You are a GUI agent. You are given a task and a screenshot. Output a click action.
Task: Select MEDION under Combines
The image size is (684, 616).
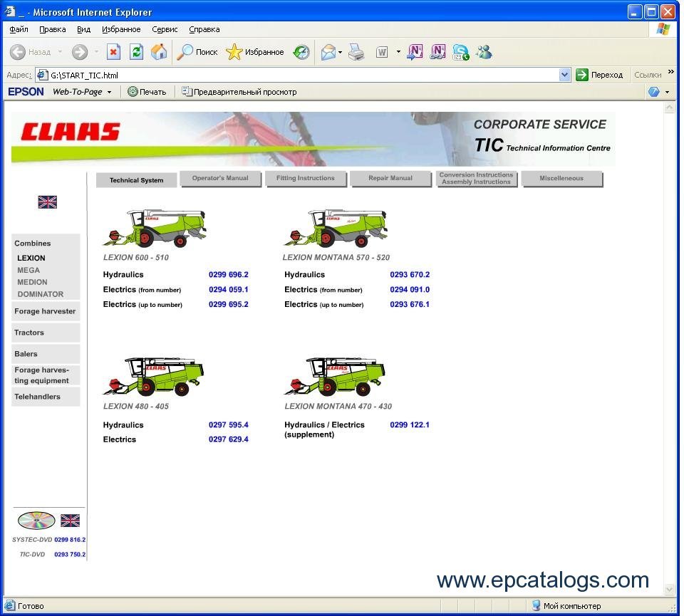32,282
